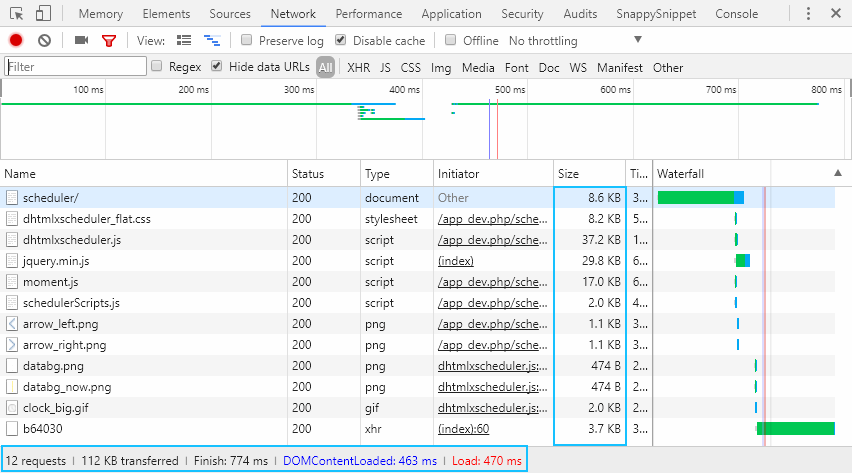Screen dimensions: 852x473
Task: Open the Performance tab
Action: point(369,14)
